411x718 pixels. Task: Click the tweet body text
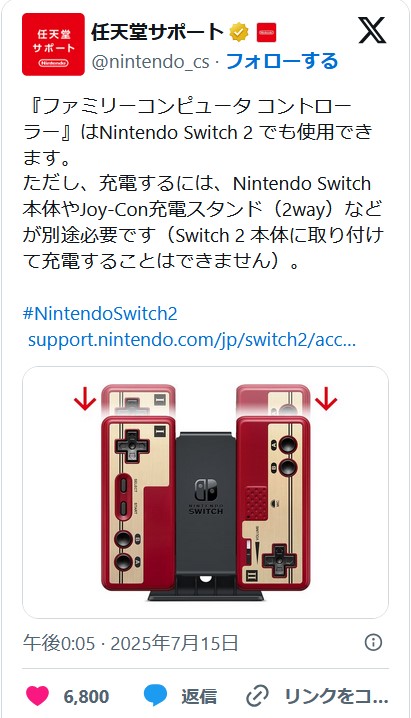point(203,184)
